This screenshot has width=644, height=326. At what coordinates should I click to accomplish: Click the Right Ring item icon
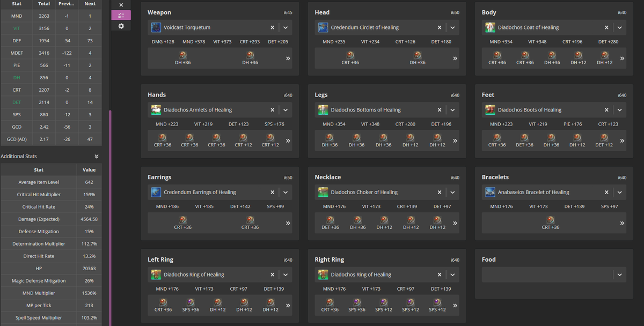pos(323,275)
